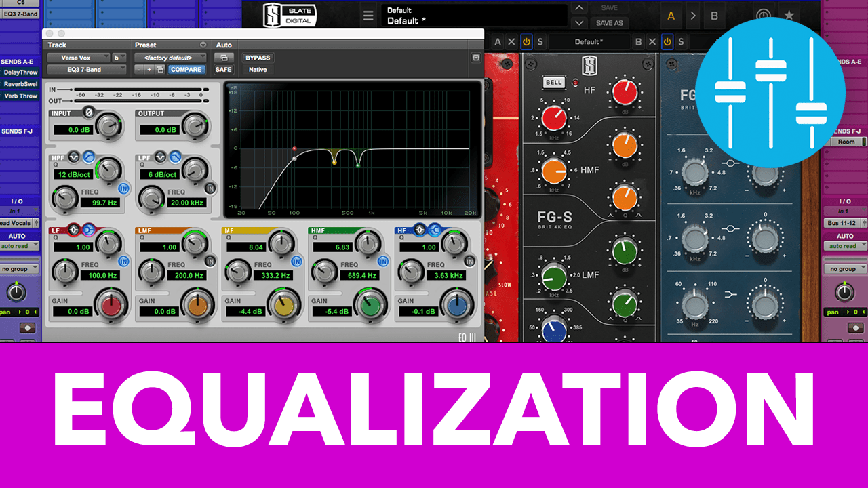The width and height of the screenshot is (868, 488).
Task: Select the shelf shape icon on the LF band
Action: point(88,230)
